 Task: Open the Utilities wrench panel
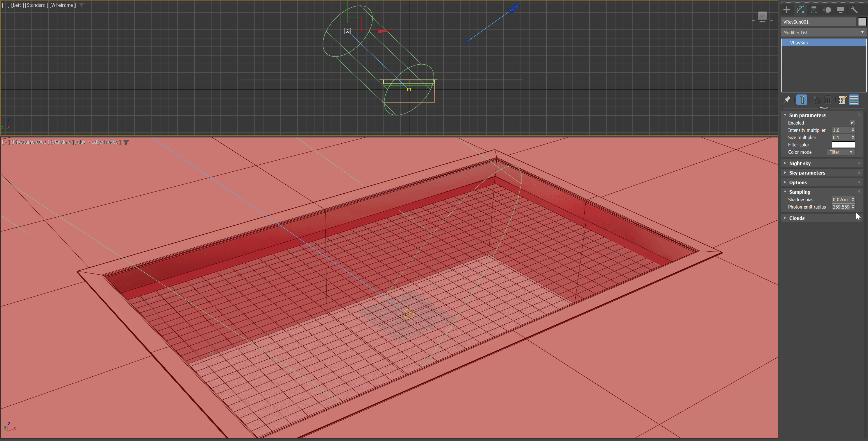click(854, 10)
